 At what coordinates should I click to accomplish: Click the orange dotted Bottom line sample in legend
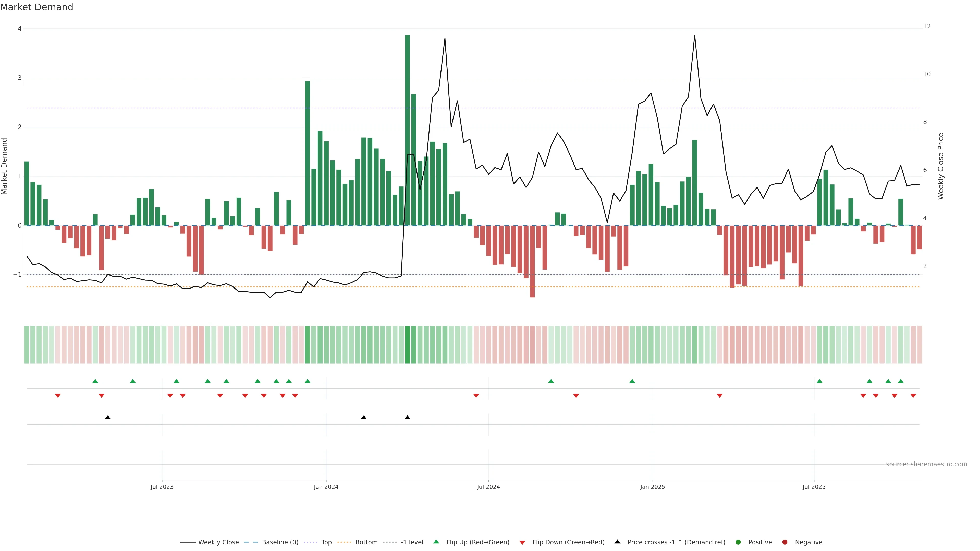[x=345, y=542]
